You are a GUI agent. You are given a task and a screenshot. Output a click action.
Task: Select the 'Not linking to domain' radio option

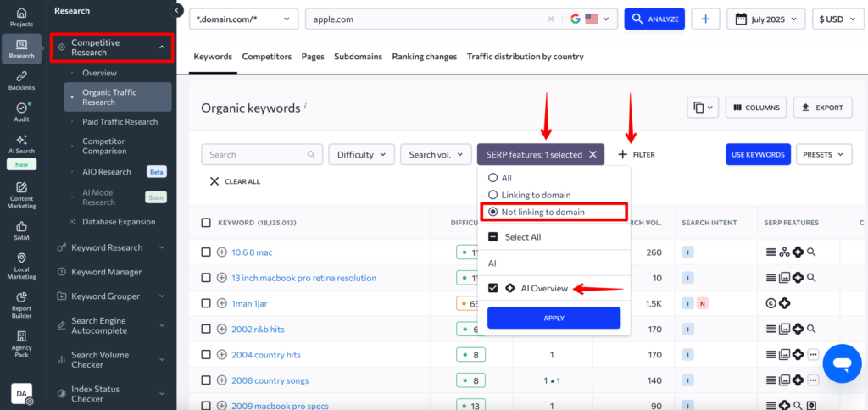point(492,211)
